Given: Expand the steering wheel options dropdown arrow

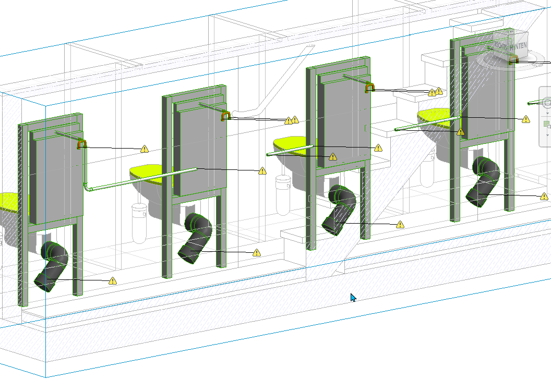Looking at the screenshot, I should pyautogui.click(x=547, y=113).
